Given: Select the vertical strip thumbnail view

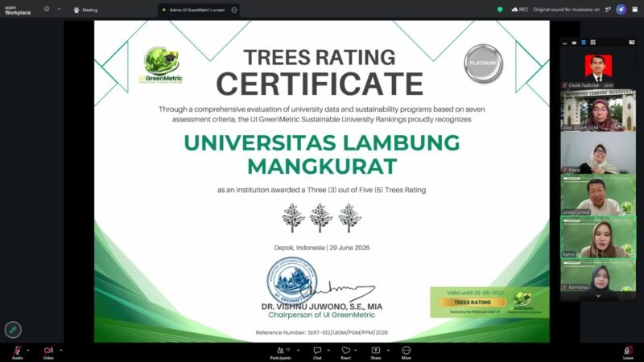Looking at the screenshot, I should [583, 43].
